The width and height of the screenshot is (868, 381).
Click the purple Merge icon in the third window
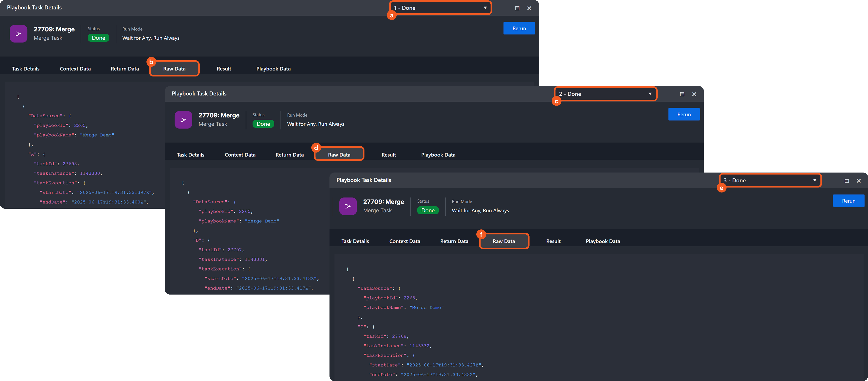348,206
